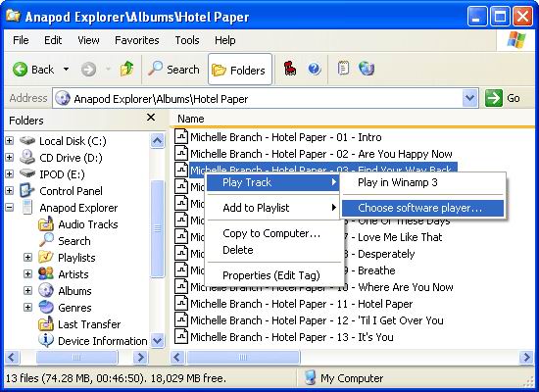The height and width of the screenshot is (392, 539).
Task: Close the Folders pane
Action: (151, 118)
